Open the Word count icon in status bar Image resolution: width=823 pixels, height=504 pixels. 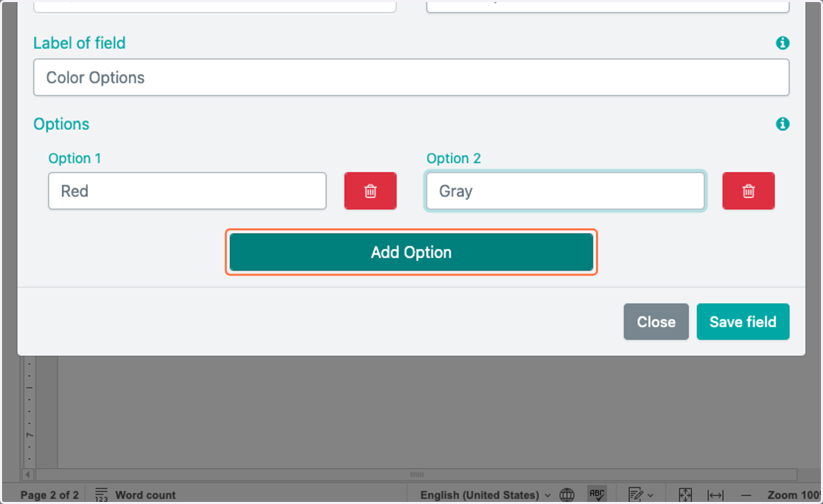(x=102, y=494)
